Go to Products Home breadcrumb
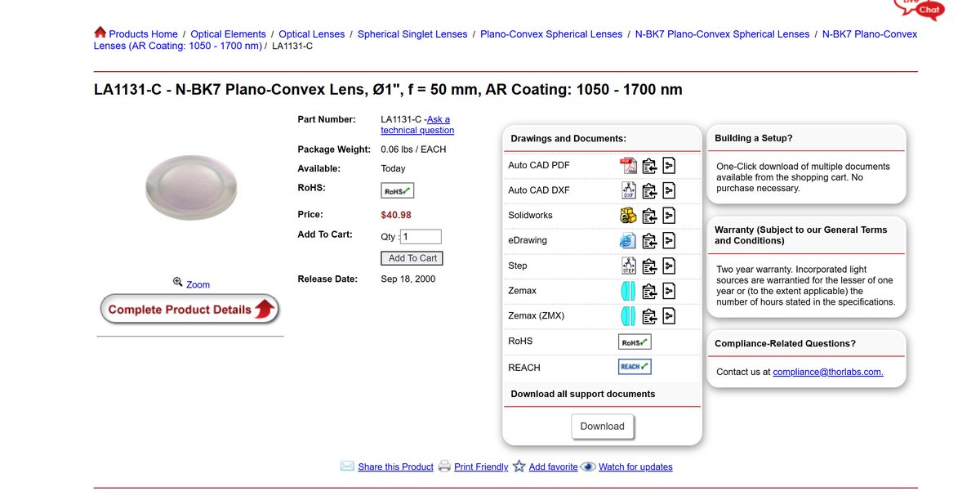The height and width of the screenshot is (500, 980). pos(143,34)
